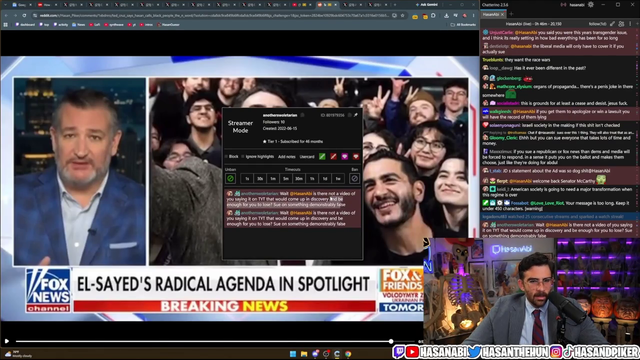Timeout user for 30s

click(x=260, y=178)
